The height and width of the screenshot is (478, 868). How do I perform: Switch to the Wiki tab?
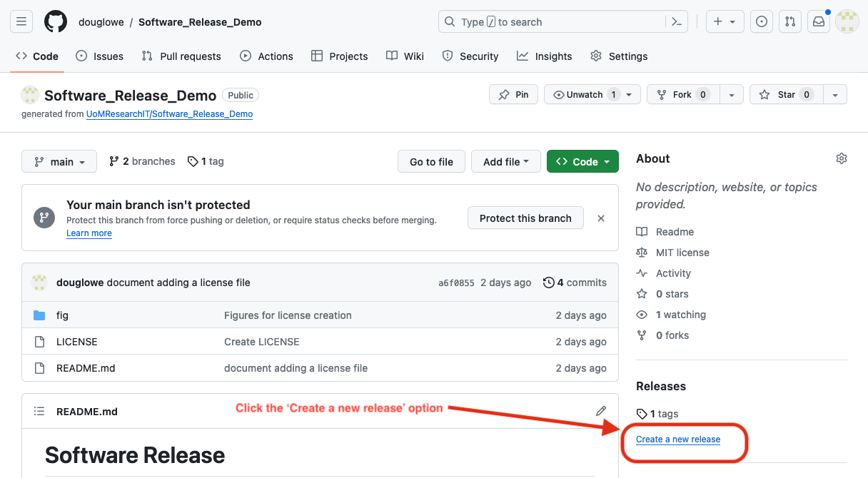(405, 56)
